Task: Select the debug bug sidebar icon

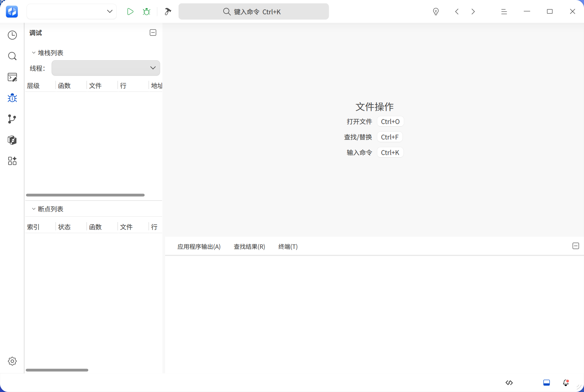Action: [x=12, y=98]
